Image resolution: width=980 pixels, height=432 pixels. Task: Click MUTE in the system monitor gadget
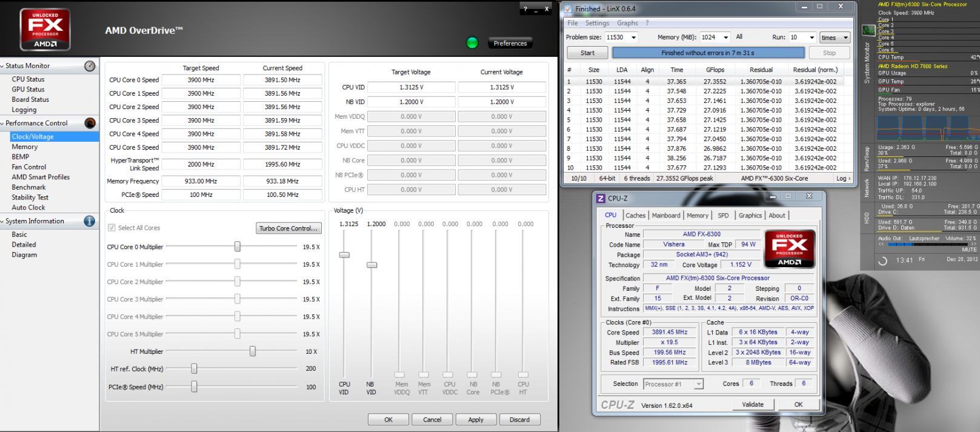[969, 250]
